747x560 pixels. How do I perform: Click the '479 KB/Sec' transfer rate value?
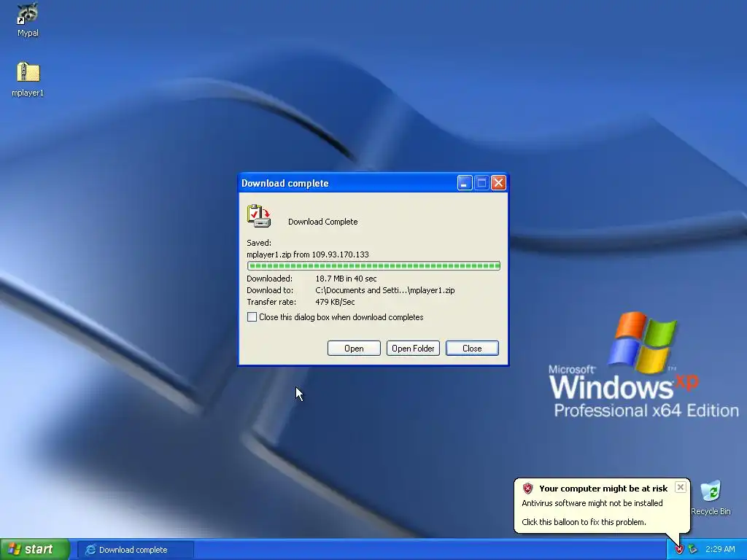pyautogui.click(x=335, y=302)
